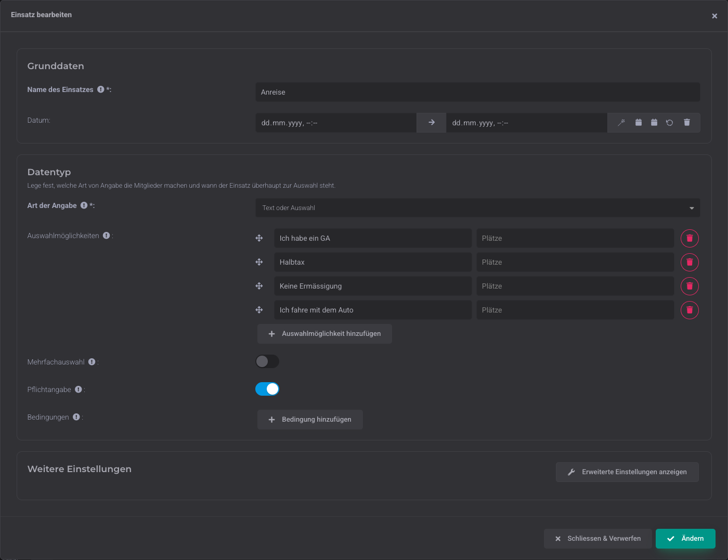Disable the Pflichtangabe toggle

pos(267,389)
